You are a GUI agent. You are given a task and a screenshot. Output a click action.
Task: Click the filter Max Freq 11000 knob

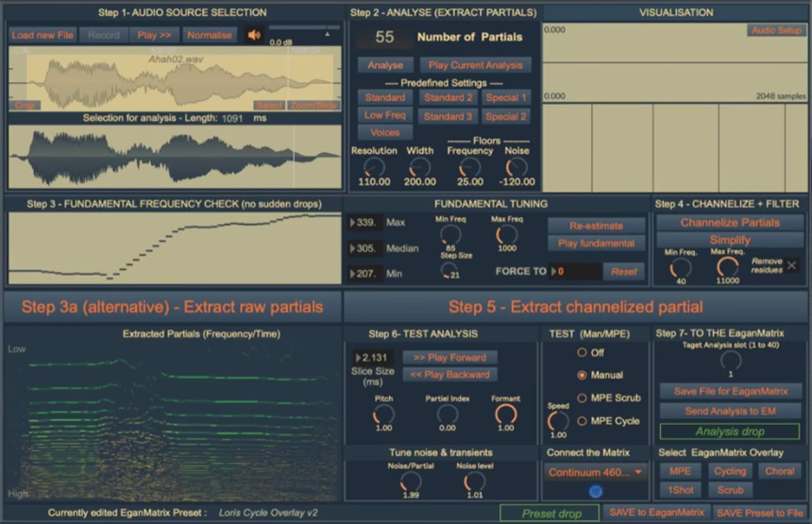[x=727, y=267]
